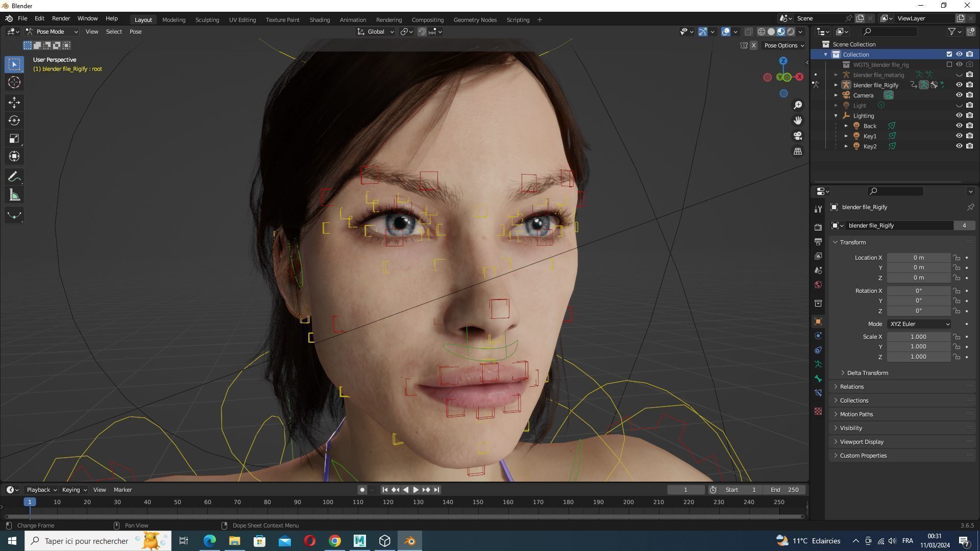The image size is (980, 551).
Task: Choose the Measure tool
Action: pyautogui.click(x=14, y=195)
